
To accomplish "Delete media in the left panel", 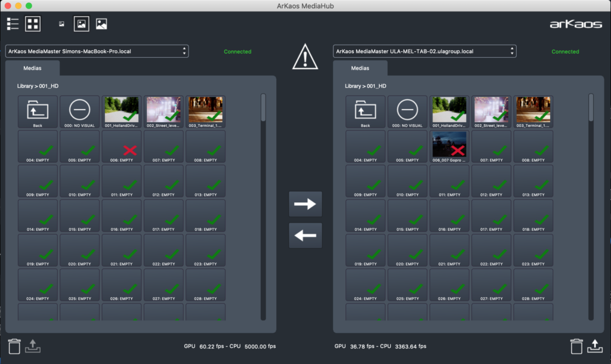I will pos(14,346).
